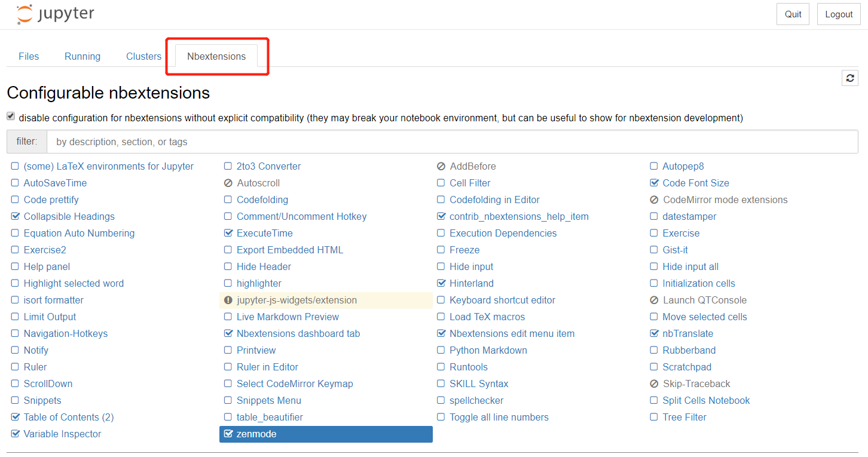Viewport: 868px width, 457px height.
Task: Enable the Codefolding checkbox
Action: 228,200
